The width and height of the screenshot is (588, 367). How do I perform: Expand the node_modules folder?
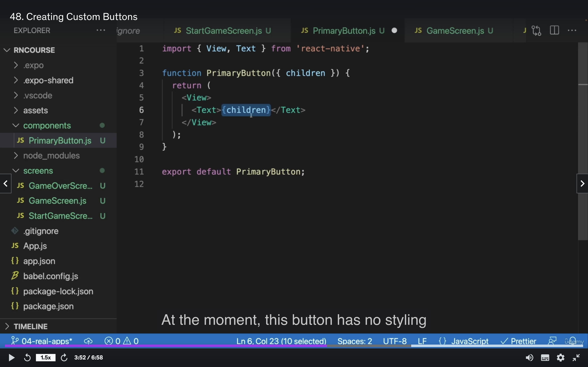pyautogui.click(x=51, y=156)
